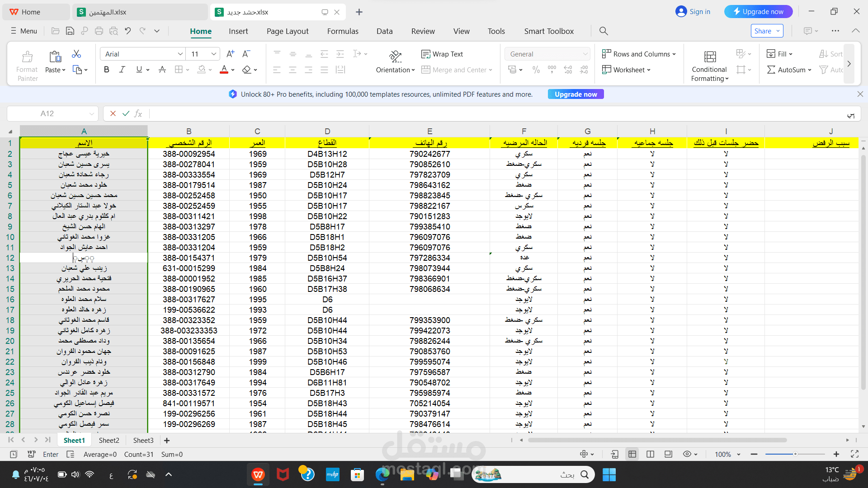Move the zoom slider handle
This screenshot has height=488, width=868.
pos(795,454)
